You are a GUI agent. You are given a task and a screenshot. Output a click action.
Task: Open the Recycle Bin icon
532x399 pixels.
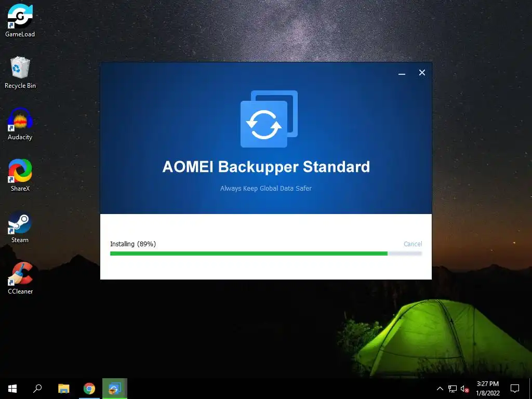coord(20,72)
